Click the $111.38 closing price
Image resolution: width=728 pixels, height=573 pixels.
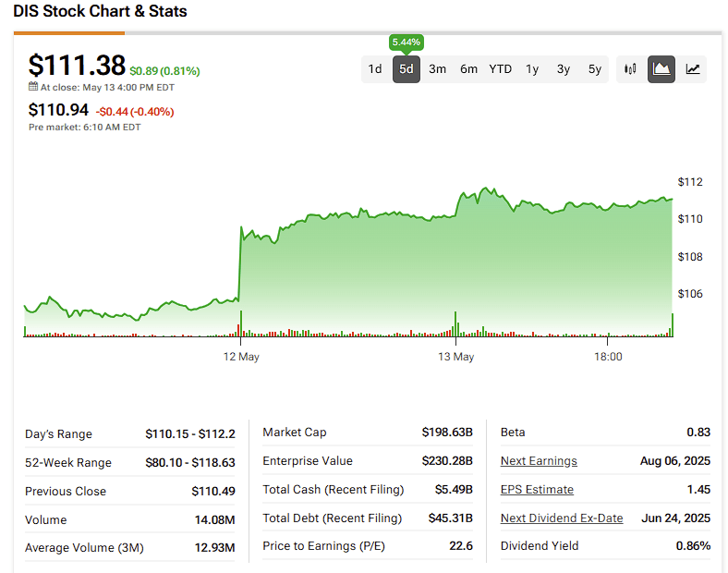pyautogui.click(x=77, y=65)
